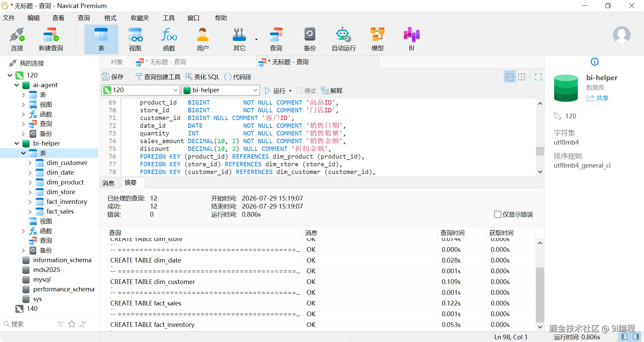The height and width of the screenshot is (342, 644).
Task: Open the 查询 (Query) toolbar icon
Action: point(276,39)
